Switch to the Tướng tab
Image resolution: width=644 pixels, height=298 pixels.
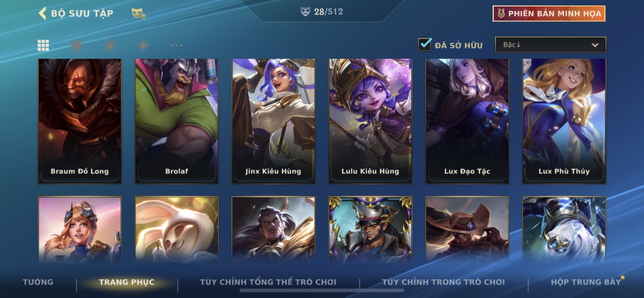click(x=38, y=282)
